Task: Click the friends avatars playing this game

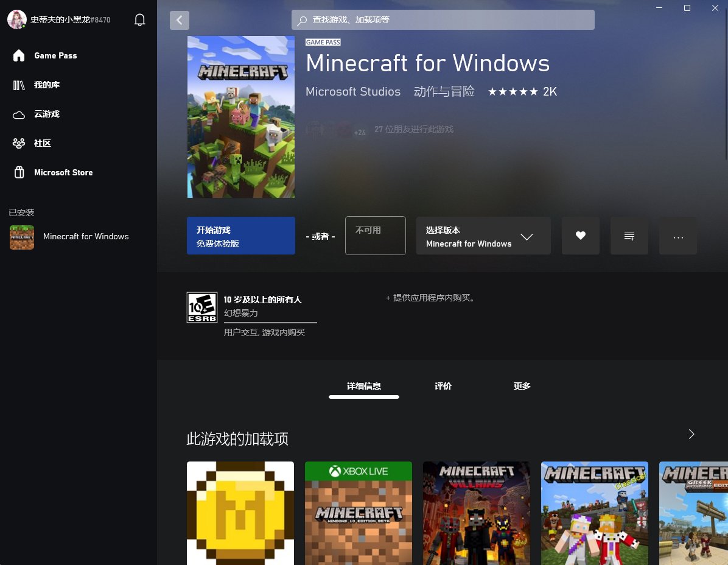Action: coord(335,129)
